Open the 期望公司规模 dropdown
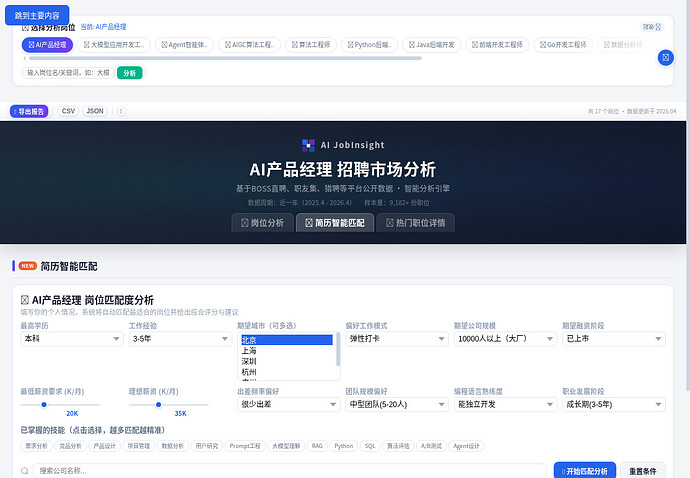690x478 pixels. (x=505, y=339)
